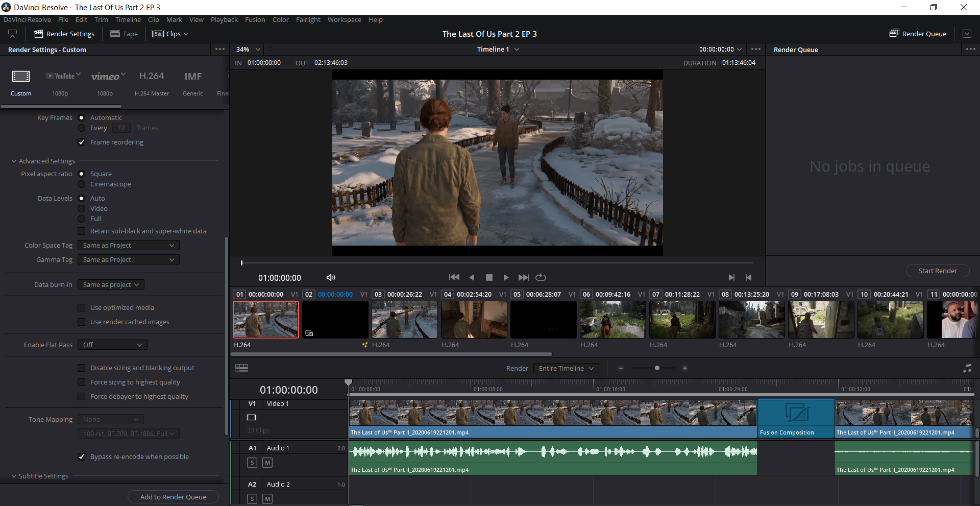Expand the Subtitle Settings section
This screenshot has height=506, width=980.
coord(14,476)
